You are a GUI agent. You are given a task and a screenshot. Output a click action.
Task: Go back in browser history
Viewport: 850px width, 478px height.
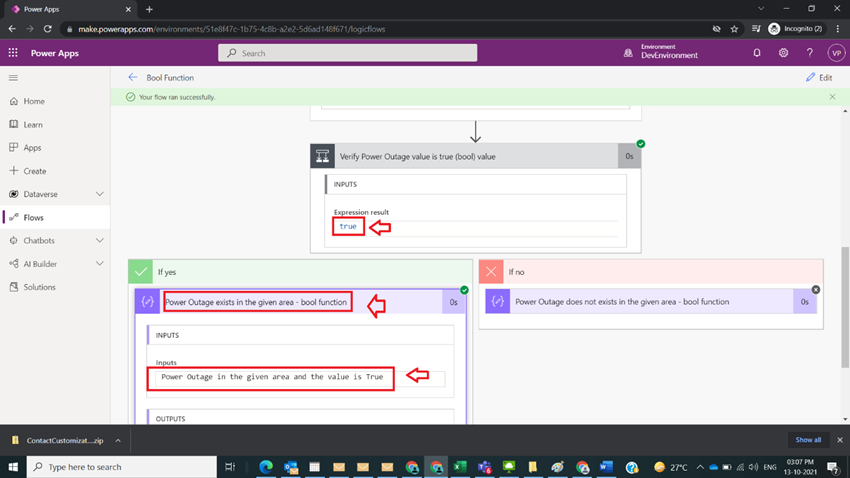(12, 29)
